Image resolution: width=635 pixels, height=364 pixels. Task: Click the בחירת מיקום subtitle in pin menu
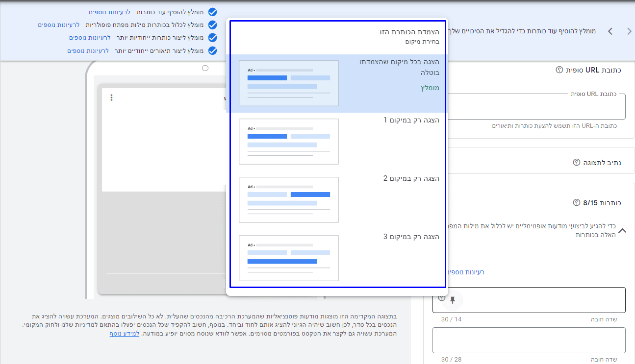pos(423,42)
